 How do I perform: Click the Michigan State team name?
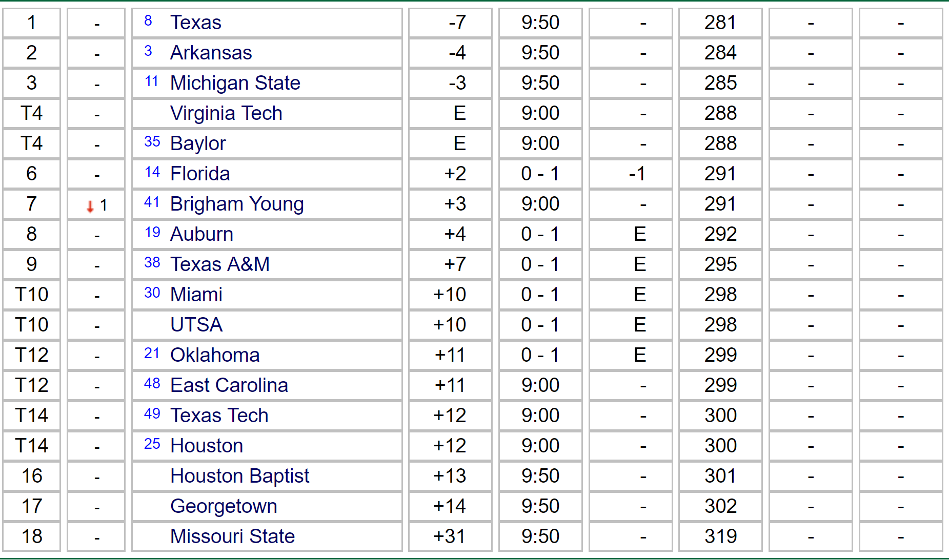coord(235,83)
